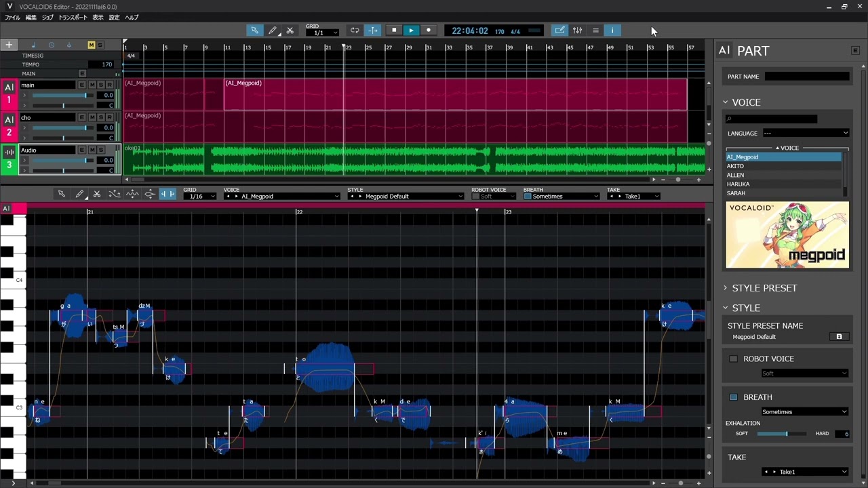Toggle auto-scroll follow playhead button
Viewport: 868px width, 488px height.
pyautogui.click(x=373, y=30)
